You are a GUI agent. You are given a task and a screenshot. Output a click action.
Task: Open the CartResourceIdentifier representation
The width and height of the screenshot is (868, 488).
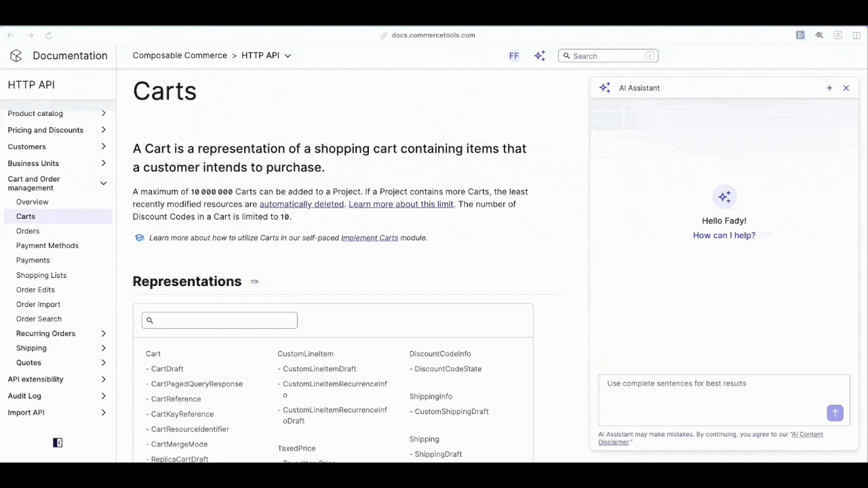(x=190, y=429)
